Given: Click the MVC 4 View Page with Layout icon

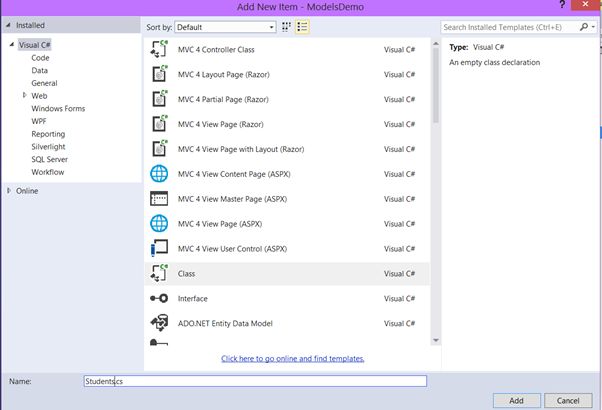Looking at the screenshot, I should (159, 149).
